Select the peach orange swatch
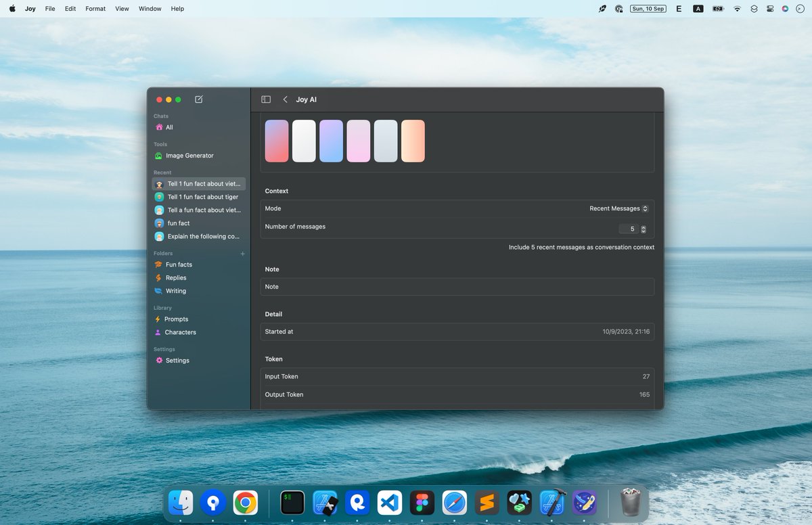812x525 pixels. point(413,141)
